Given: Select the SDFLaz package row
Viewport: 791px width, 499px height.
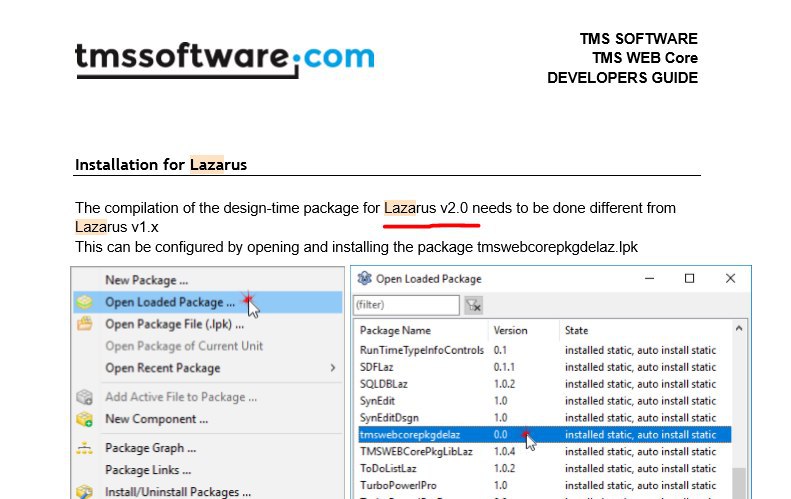Looking at the screenshot, I should (x=544, y=367).
